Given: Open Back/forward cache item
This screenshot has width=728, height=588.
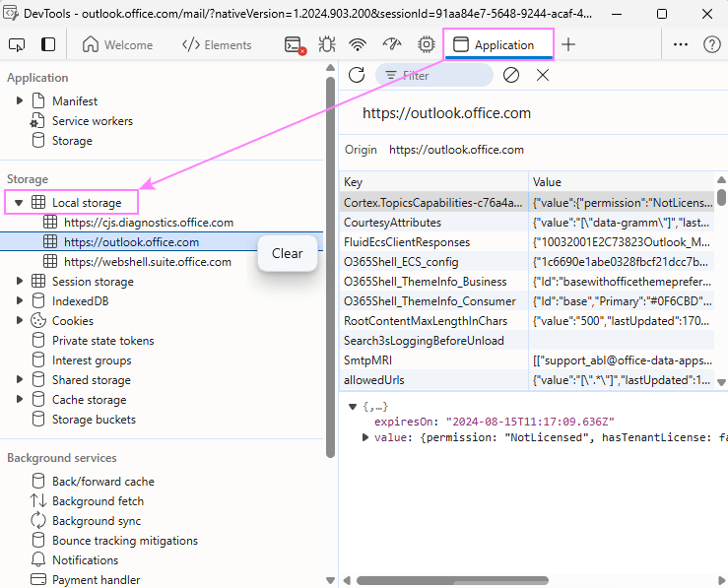Looking at the screenshot, I should click(103, 482).
